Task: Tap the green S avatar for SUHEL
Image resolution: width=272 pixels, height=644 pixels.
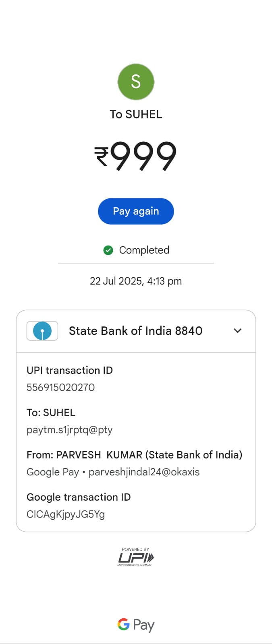Action: coord(136,82)
